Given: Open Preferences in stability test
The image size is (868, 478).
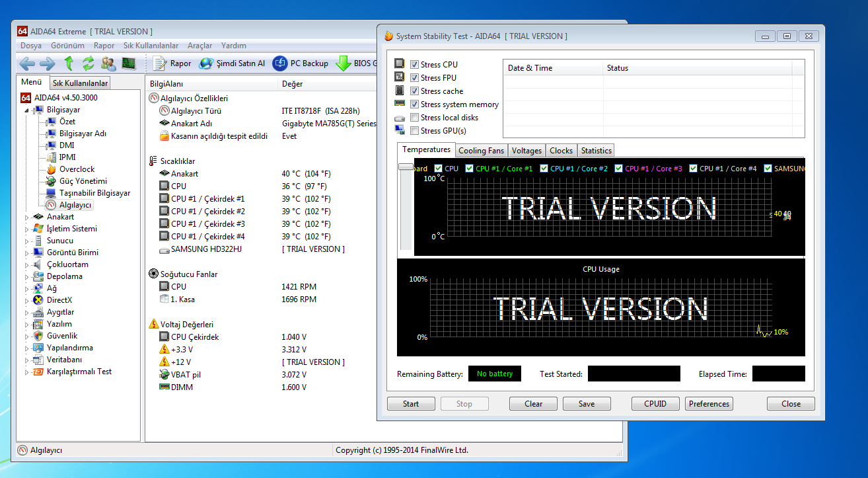Looking at the screenshot, I should 709,404.
